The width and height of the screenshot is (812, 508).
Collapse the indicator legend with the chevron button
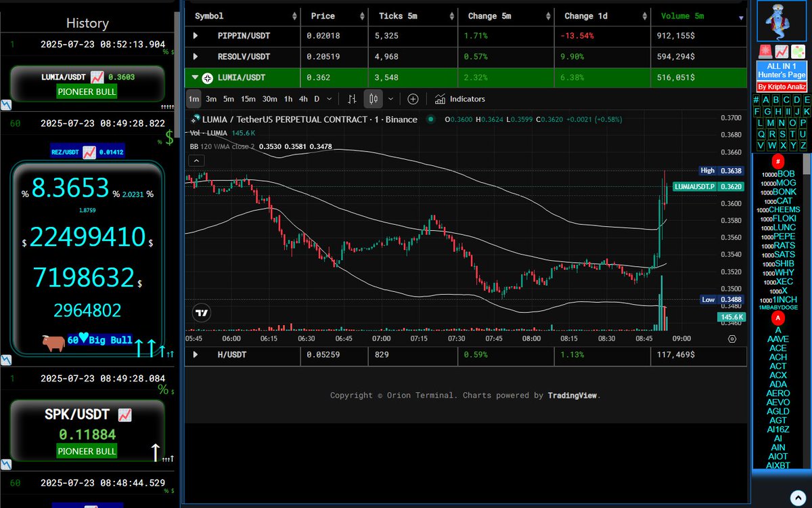point(196,161)
